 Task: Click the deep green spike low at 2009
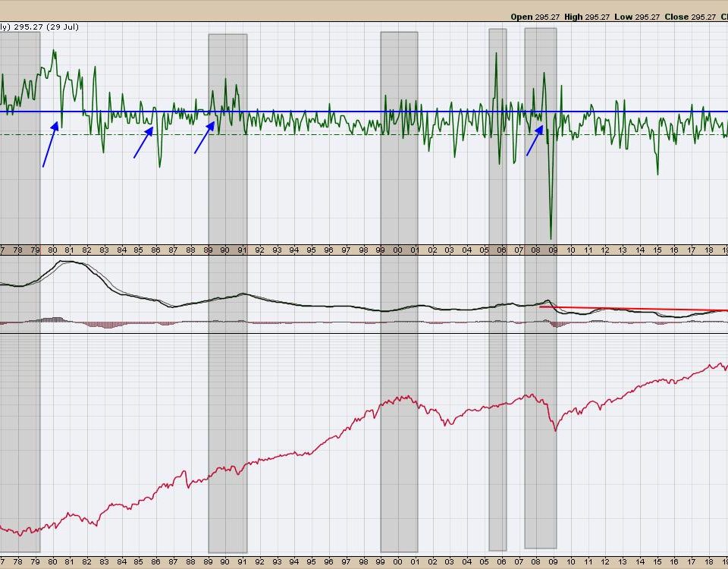point(551,237)
